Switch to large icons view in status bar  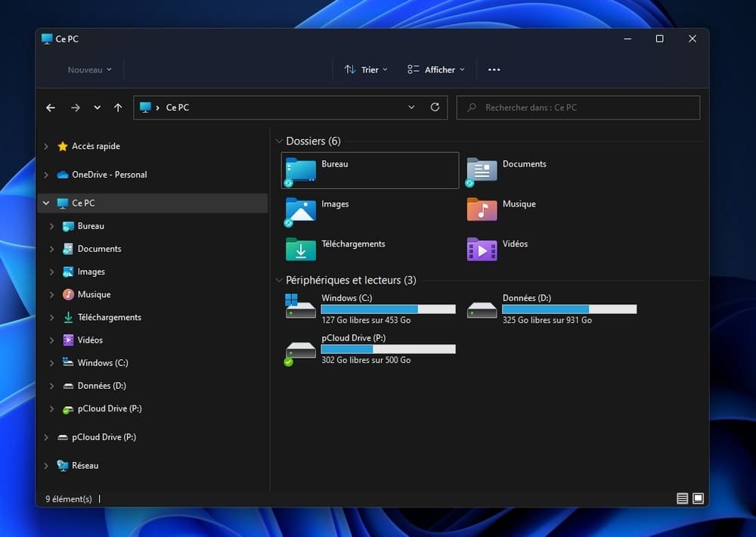click(x=698, y=498)
